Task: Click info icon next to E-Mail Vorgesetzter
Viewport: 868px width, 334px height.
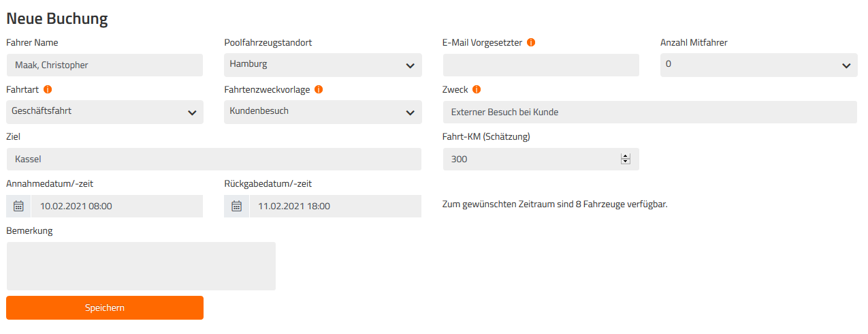Action: point(531,42)
